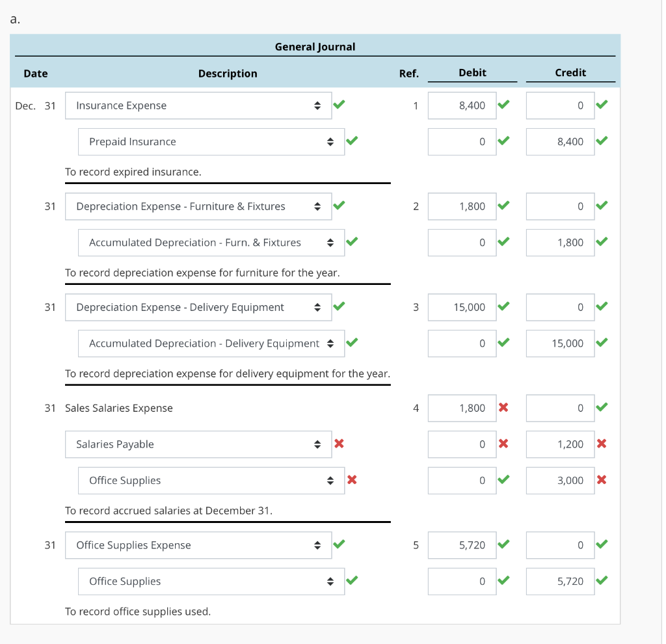Click green check next to Accumulated Depreciation - Furn. & Fixtures
Viewport: 666px width, 644px height.
[x=351, y=242]
